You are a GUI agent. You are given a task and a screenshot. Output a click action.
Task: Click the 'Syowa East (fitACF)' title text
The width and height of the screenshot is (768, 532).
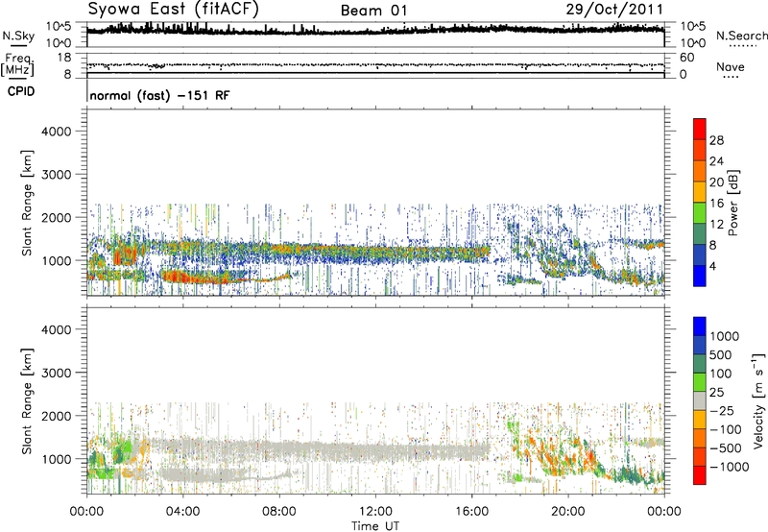point(174,9)
